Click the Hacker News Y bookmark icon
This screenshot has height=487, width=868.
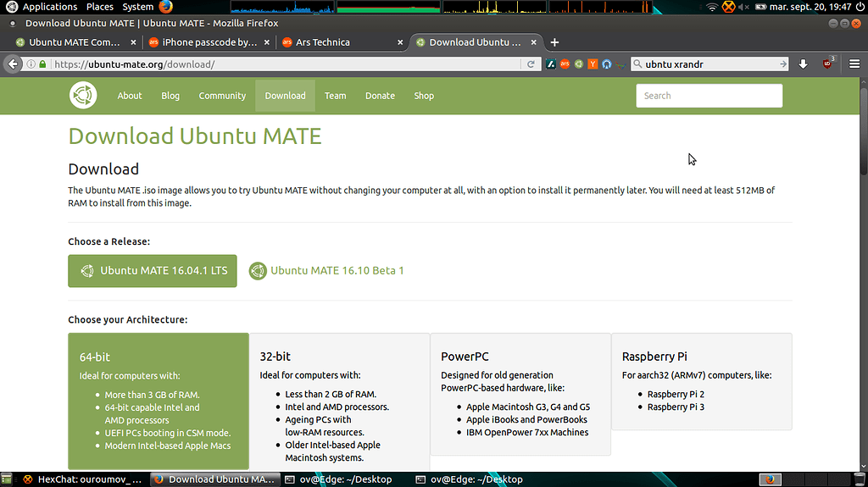(593, 64)
